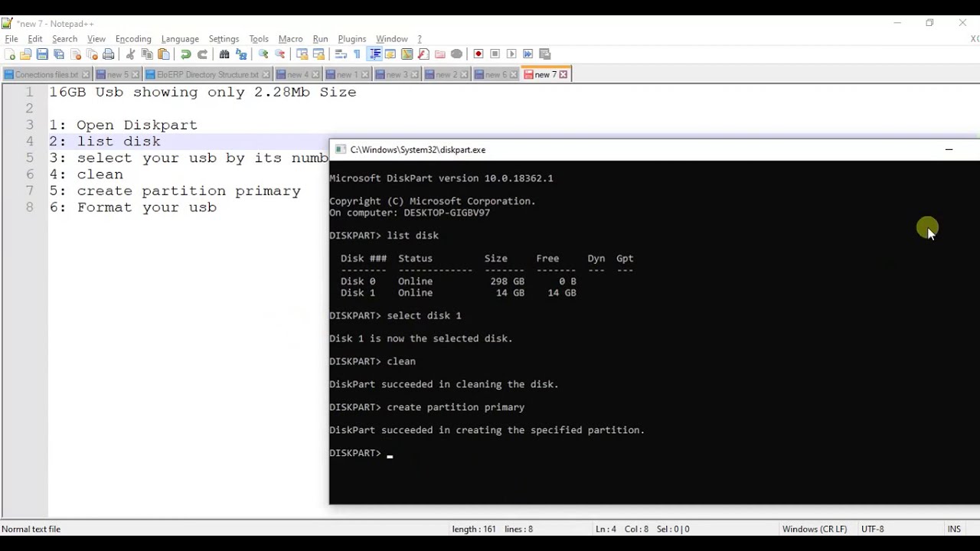Open the File menu
980x551 pixels.
11,38
